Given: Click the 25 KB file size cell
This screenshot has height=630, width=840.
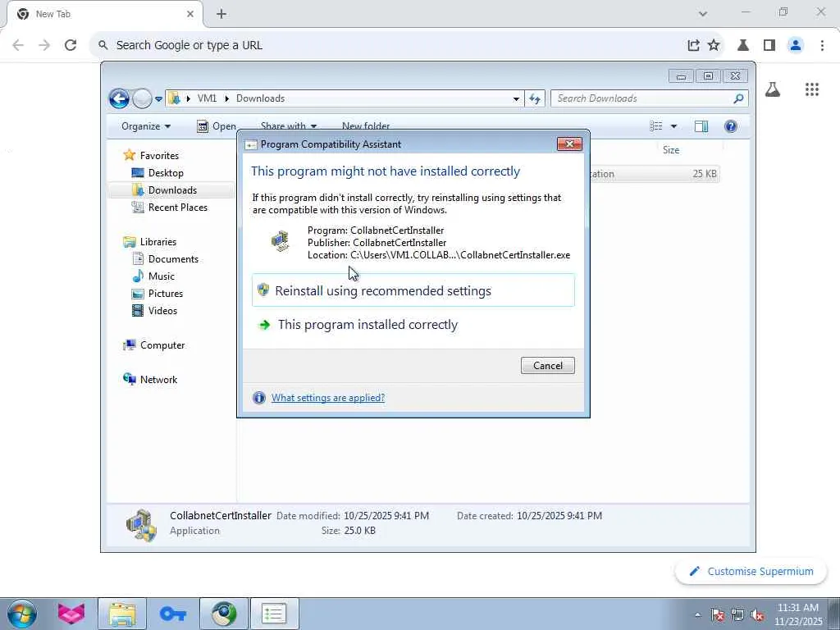Looking at the screenshot, I should click(x=705, y=174).
